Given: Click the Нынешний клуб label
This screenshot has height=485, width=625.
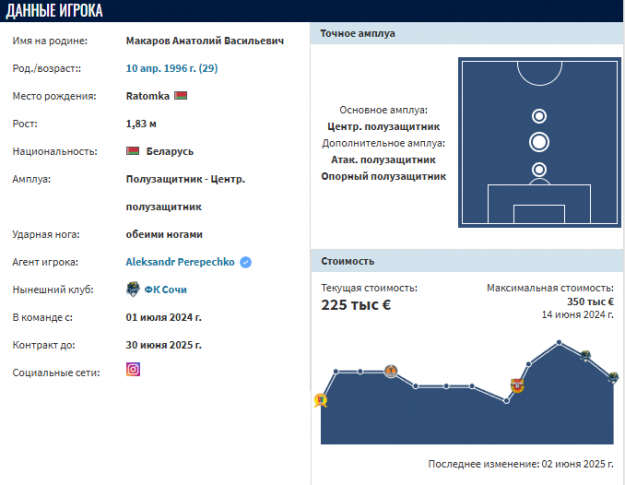Looking at the screenshot, I should 53,290.
